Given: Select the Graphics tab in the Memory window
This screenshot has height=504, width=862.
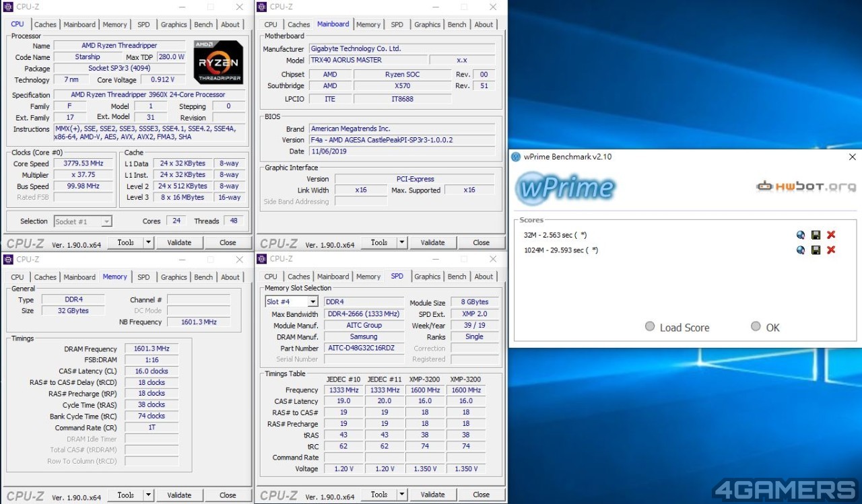Looking at the screenshot, I should coord(174,277).
